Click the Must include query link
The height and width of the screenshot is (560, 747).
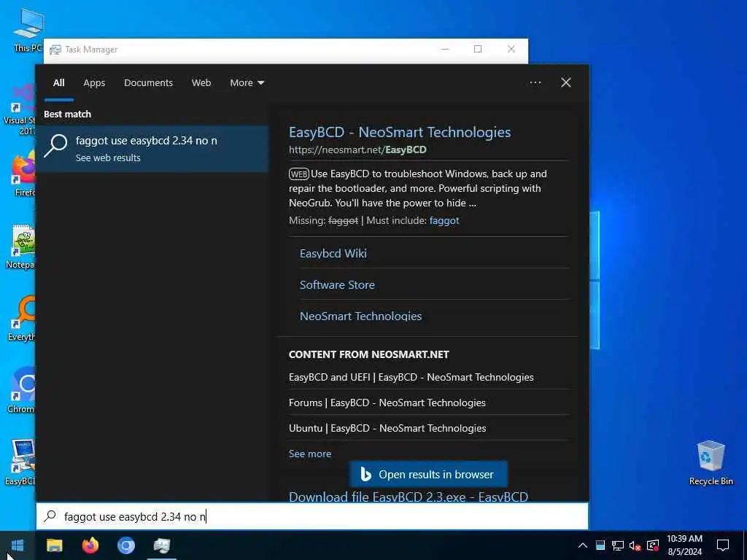[x=444, y=220]
